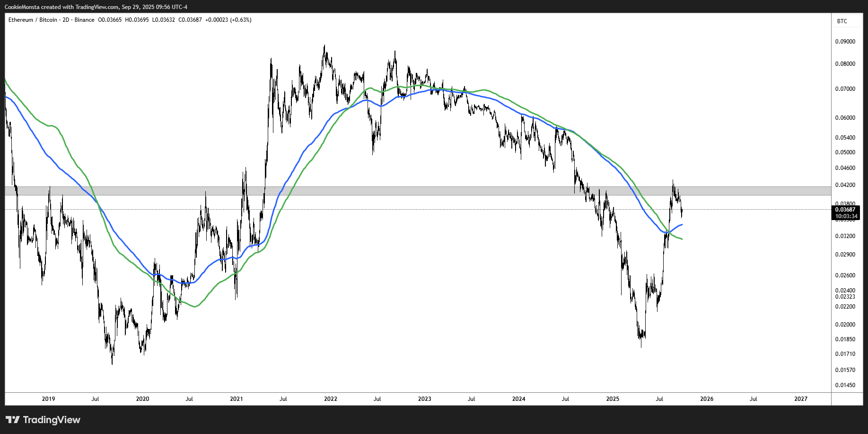Screen dimensions: 868x434
Task: Click the 2019 label on time axis
Action: click(x=48, y=399)
